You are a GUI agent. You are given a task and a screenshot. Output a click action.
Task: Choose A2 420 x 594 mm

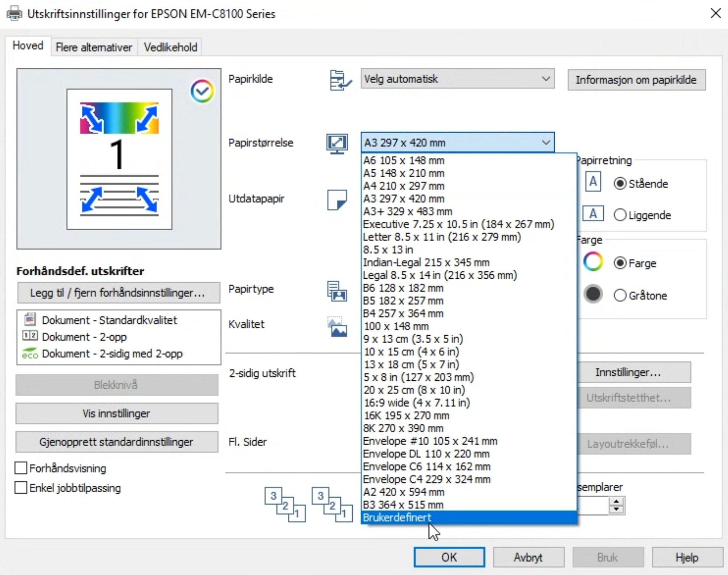469,492
